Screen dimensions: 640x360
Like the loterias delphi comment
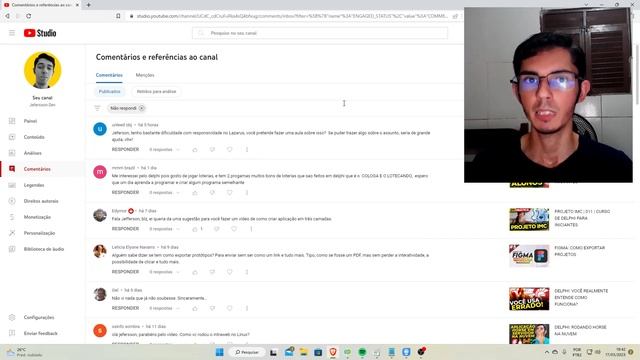pos(195,193)
